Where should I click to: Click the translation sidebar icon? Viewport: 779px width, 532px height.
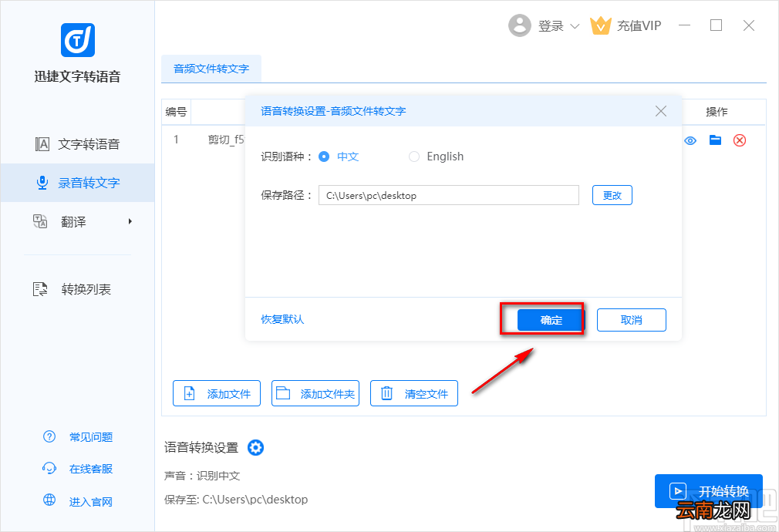coord(40,221)
